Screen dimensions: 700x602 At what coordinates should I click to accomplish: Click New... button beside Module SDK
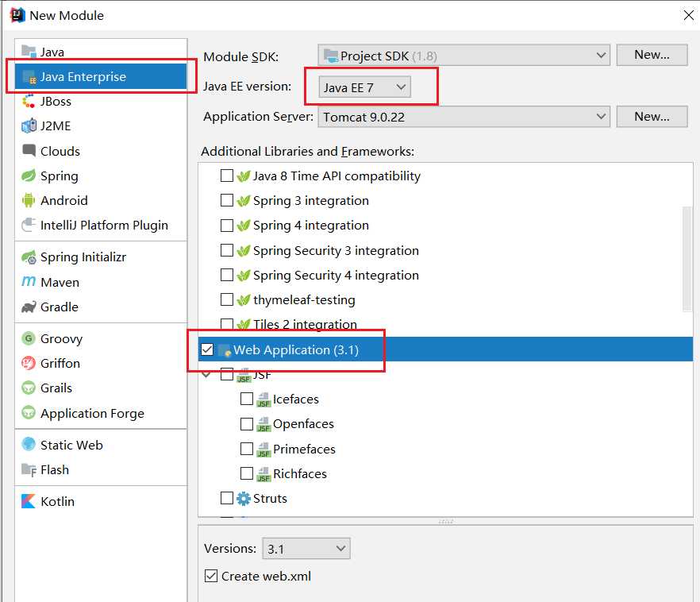[652, 55]
